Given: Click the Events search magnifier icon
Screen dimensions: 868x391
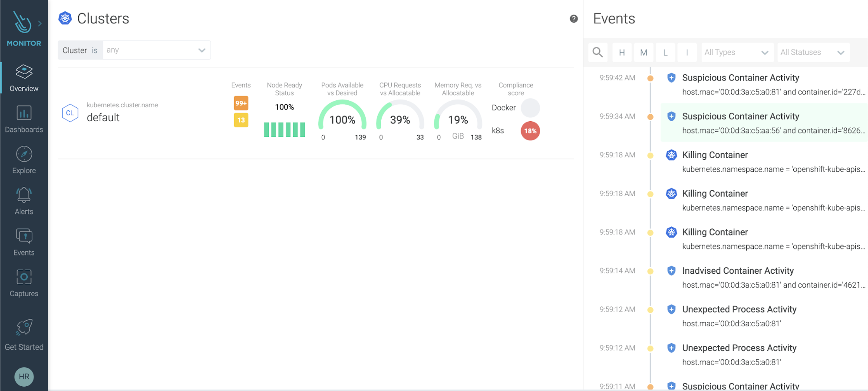Looking at the screenshot, I should (x=598, y=53).
